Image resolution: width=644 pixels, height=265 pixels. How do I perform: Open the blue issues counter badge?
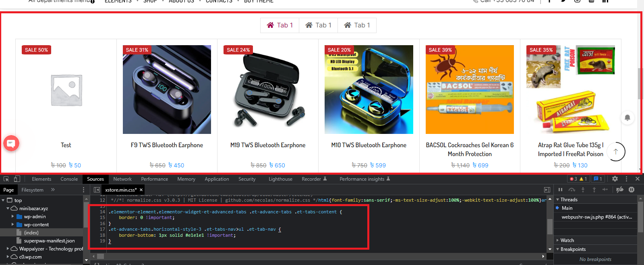pyautogui.click(x=598, y=179)
